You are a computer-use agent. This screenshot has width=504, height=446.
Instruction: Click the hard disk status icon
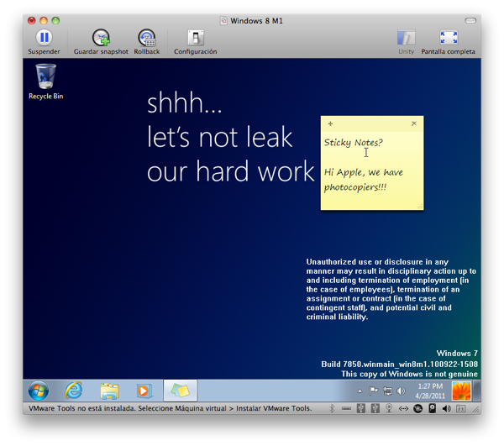(x=433, y=409)
